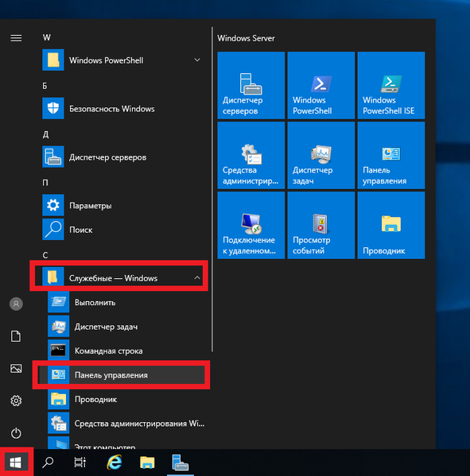Expand the Windows PowerShell folder
The image size is (470, 476).
pyautogui.click(x=124, y=60)
